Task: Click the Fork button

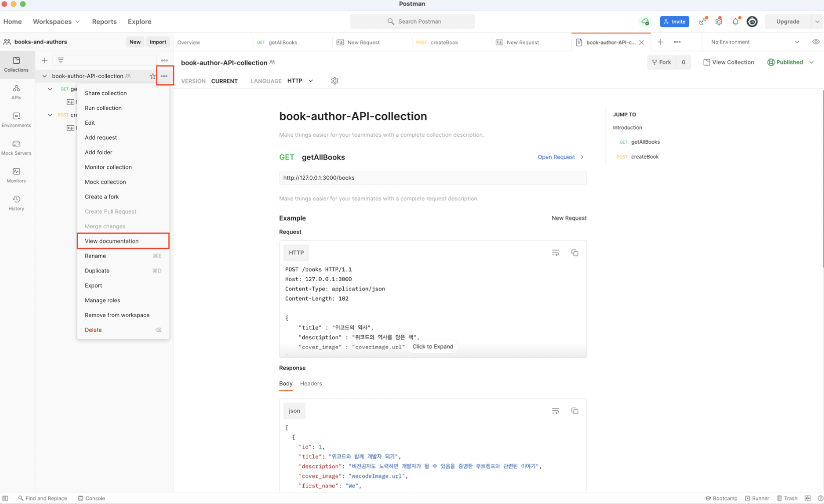Action: [662, 62]
